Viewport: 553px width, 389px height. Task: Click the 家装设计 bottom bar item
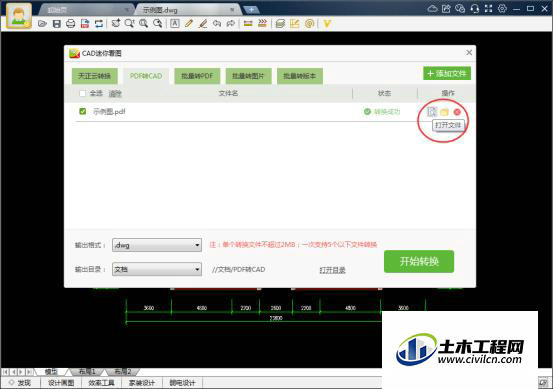coord(142,383)
